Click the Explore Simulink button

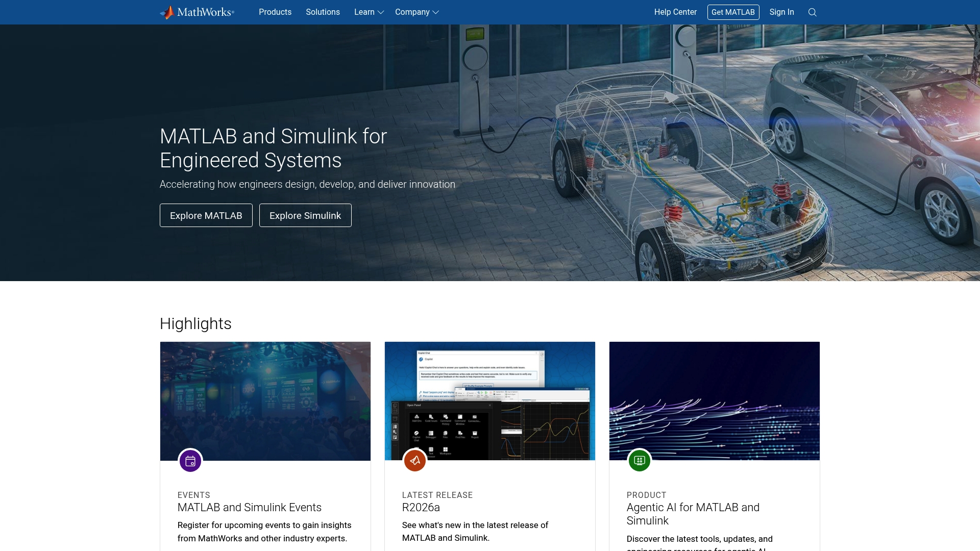click(305, 215)
